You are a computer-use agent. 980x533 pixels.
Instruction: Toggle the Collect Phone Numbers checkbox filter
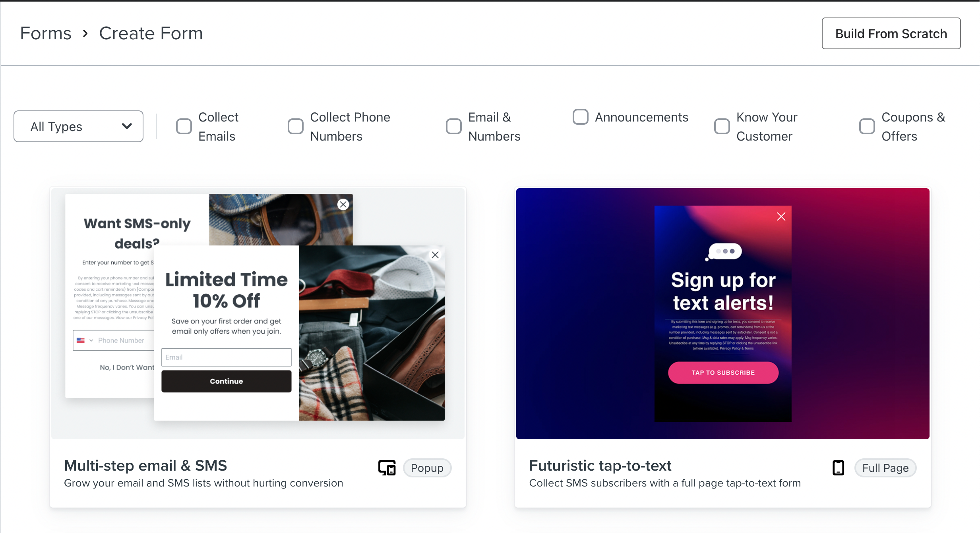click(x=296, y=126)
